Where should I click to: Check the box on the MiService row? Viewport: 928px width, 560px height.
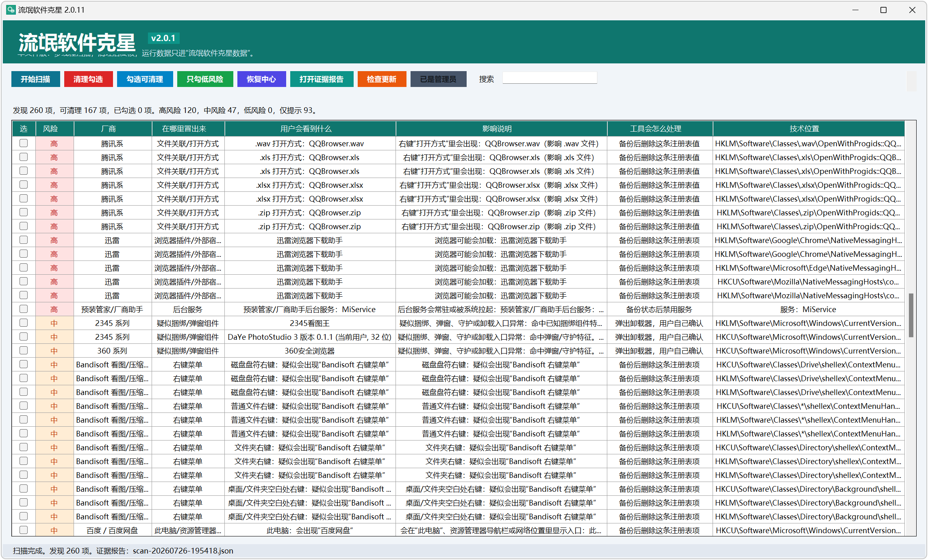click(x=24, y=309)
